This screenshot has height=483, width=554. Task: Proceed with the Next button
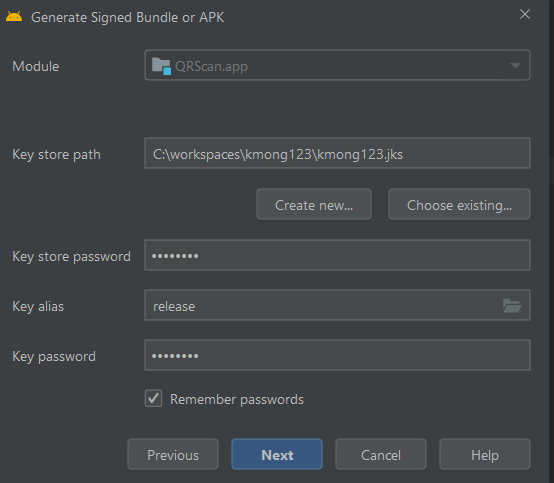277,454
